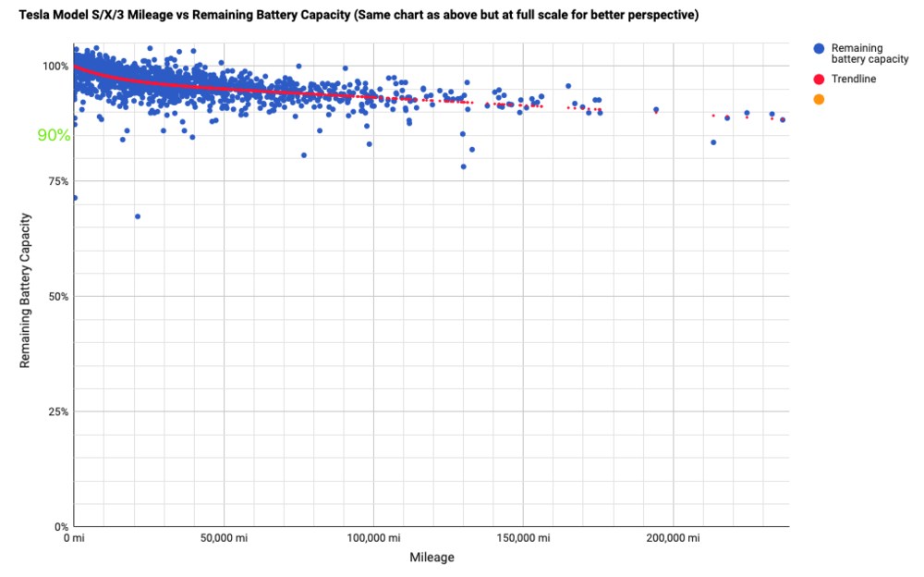This screenshot has height=577, width=924.
Task: Click the low data point past 200,000 mi
Action: [713, 142]
